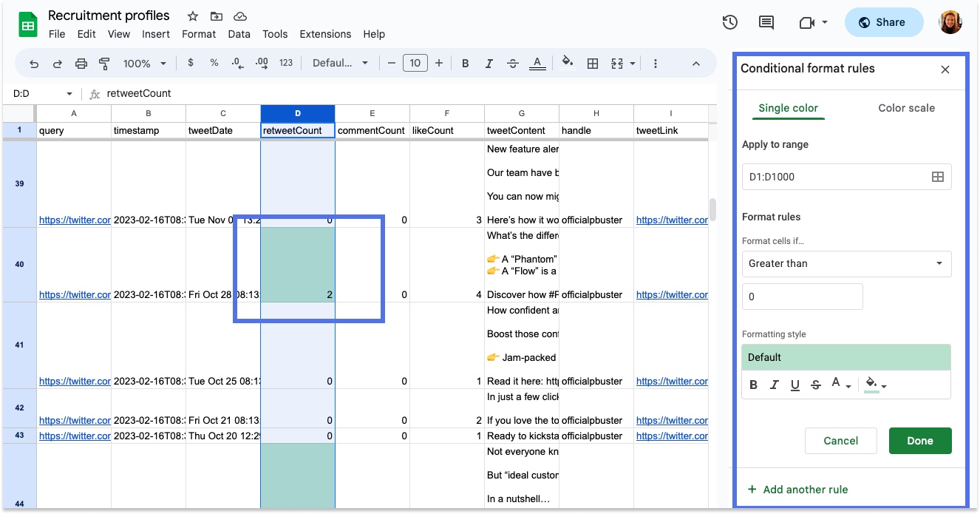The width and height of the screenshot is (980, 514).
Task: Click the Decrease decimal places icon
Action: pos(237,63)
